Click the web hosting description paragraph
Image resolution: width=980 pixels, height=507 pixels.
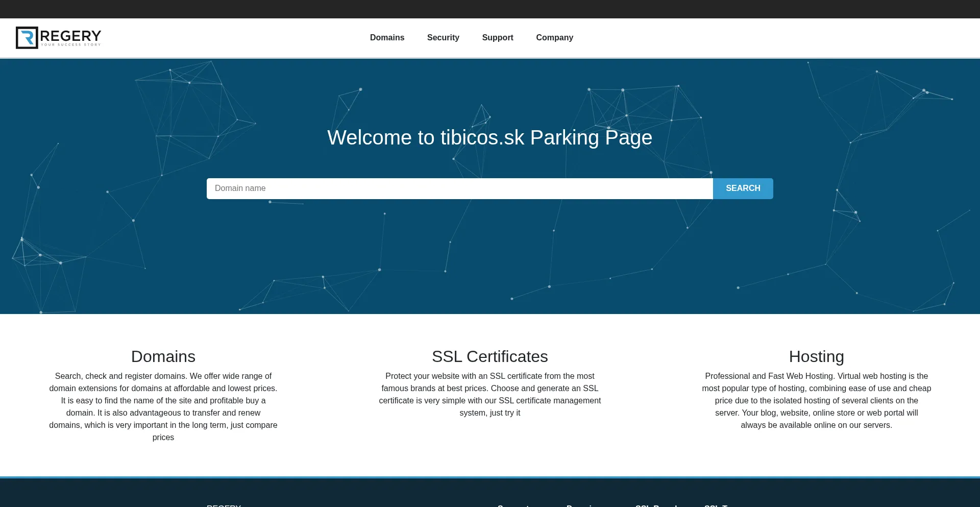coord(816,400)
